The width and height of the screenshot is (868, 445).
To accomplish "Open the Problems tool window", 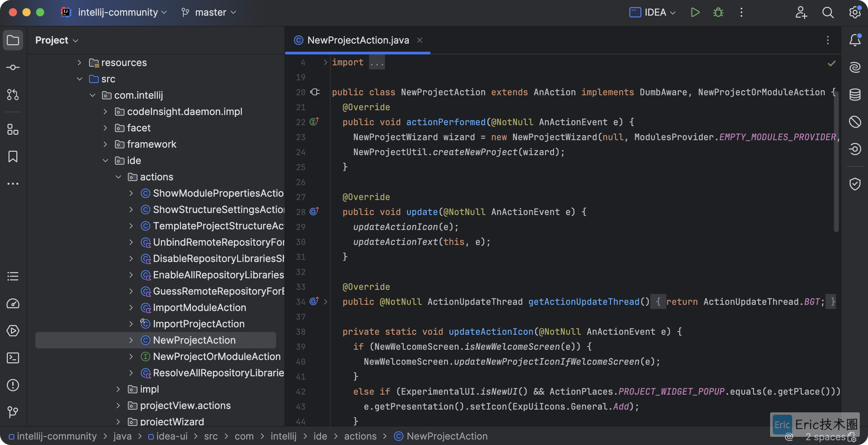I will coord(13,385).
